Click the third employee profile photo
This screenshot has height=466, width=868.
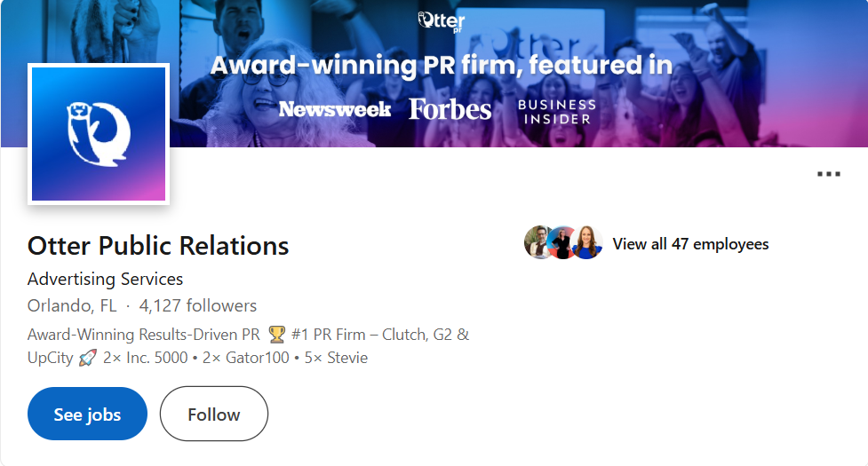587,242
